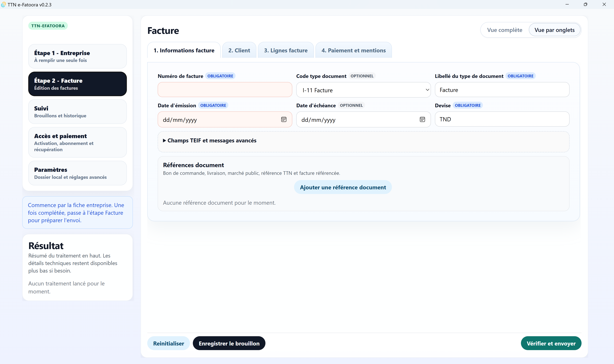Open the Date d'émission calendar picker icon
The image size is (614, 364).
tap(284, 119)
